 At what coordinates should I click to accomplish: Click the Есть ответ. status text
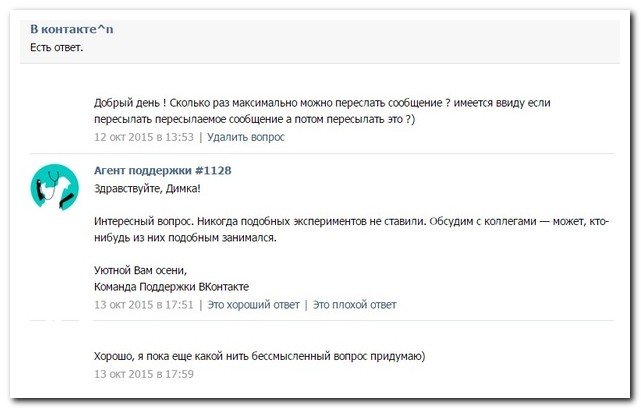(56, 46)
